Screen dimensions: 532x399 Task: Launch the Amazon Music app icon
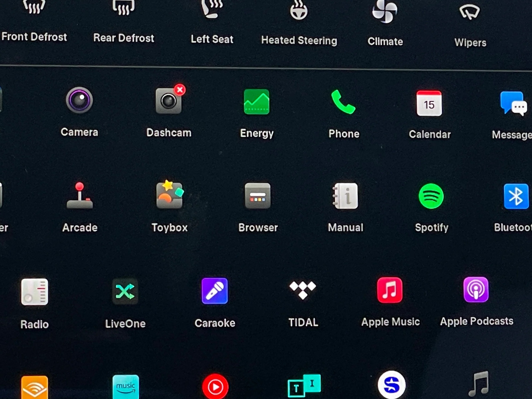(x=126, y=387)
